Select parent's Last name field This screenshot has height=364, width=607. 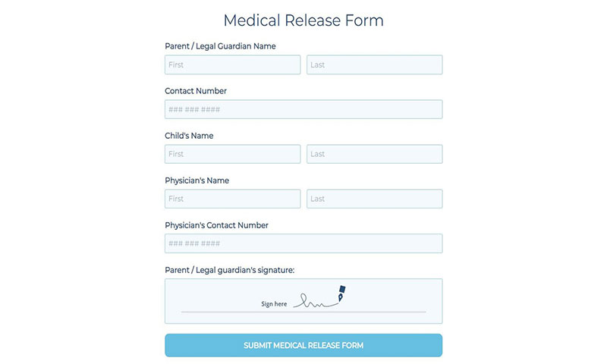[374, 64]
